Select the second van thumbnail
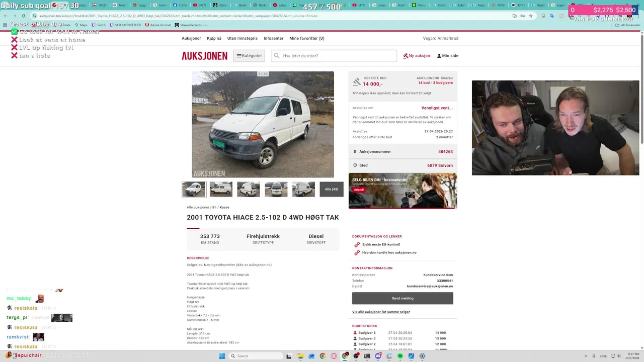Viewport: 644px width, 362px height. pyautogui.click(x=221, y=189)
